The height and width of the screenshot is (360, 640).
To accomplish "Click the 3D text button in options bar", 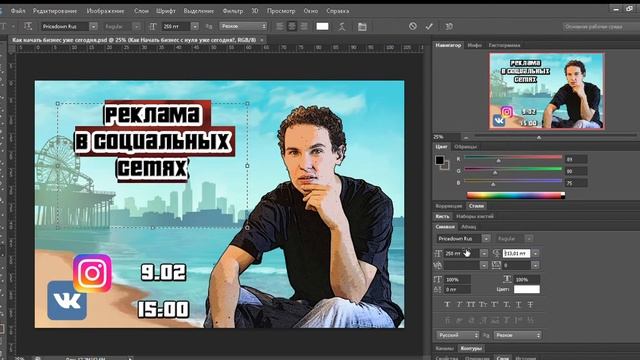I will tap(449, 26).
